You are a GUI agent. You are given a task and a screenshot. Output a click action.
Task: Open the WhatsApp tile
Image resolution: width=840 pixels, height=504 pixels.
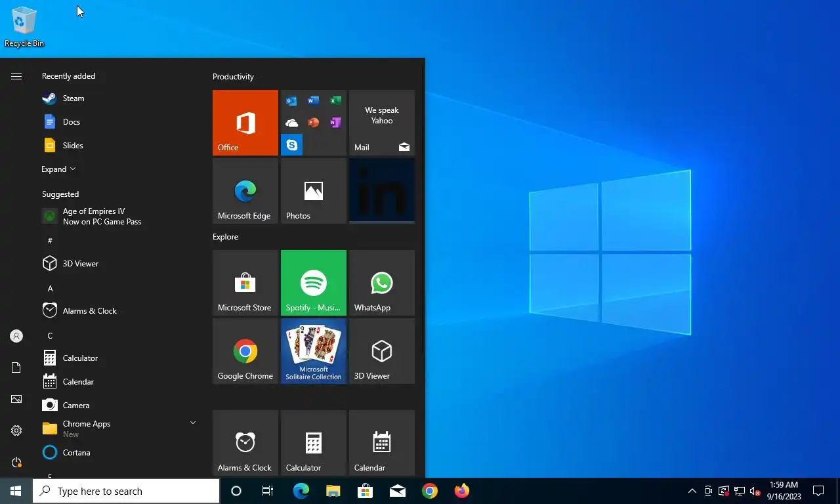[x=382, y=283]
